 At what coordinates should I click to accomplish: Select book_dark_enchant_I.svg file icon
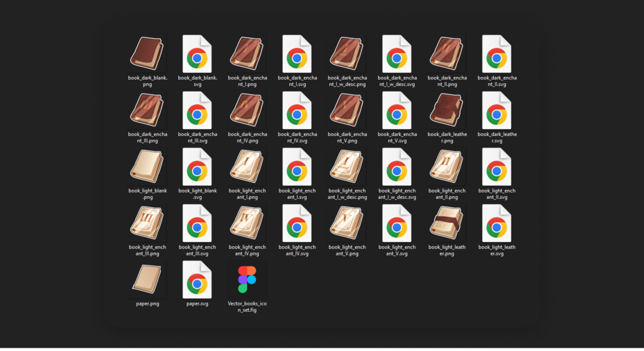(x=297, y=53)
